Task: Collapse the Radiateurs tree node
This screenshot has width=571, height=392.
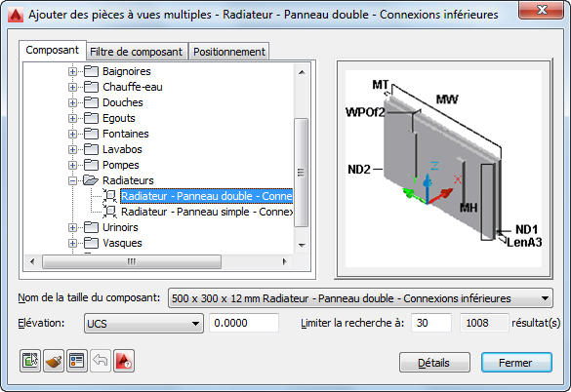Action: pyautogui.click(x=72, y=180)
